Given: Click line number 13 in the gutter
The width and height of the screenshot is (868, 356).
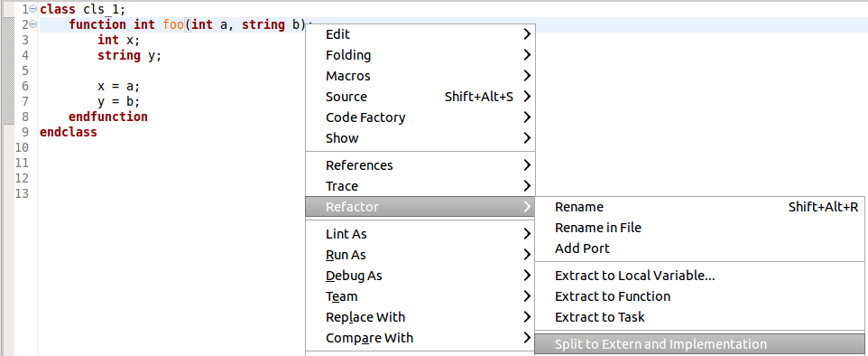Looking at the screenshot, I should 23,193.
